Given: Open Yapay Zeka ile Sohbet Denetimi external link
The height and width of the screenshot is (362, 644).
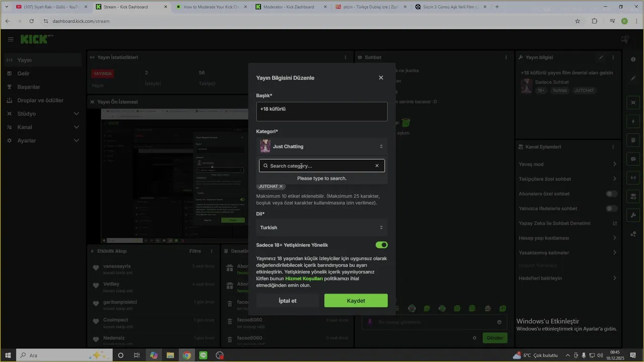Looking at the screenshot, I should coord(615,223).
